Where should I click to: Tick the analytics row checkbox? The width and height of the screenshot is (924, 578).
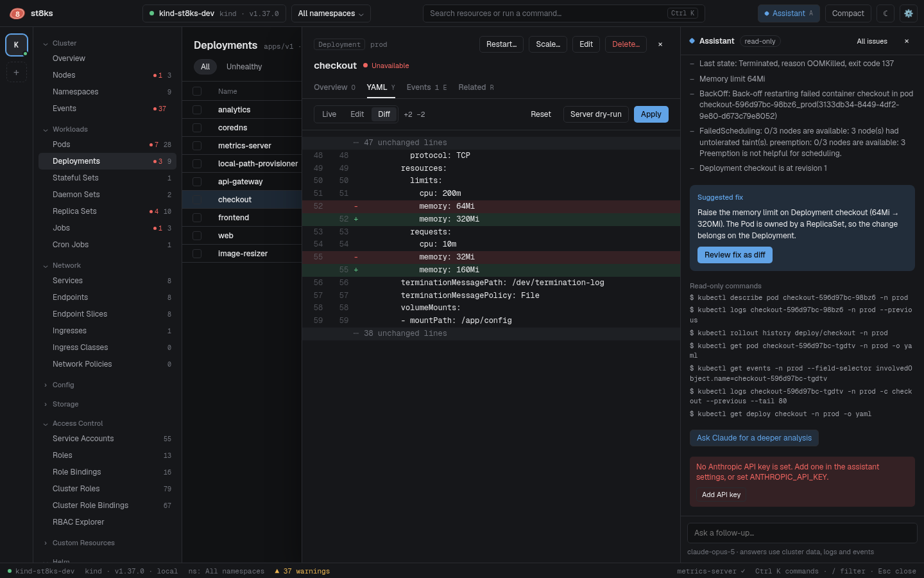[197, 110]
